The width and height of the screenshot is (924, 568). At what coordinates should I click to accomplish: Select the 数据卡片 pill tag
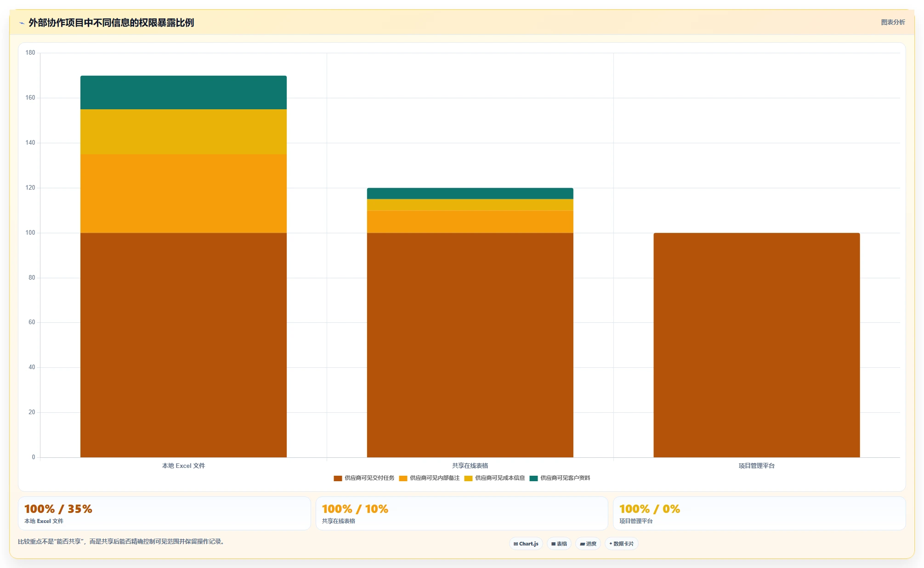(x=622, y=544)
